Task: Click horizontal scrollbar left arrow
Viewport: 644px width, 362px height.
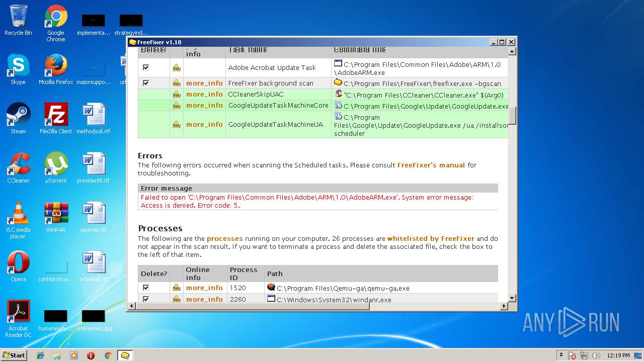Action: pos(132,306)
